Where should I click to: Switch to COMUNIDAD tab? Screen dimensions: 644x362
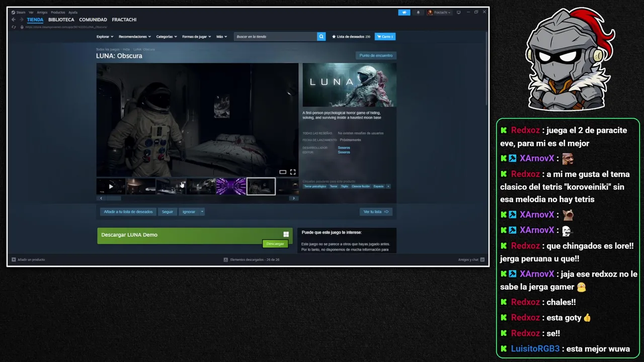[93, 20]
